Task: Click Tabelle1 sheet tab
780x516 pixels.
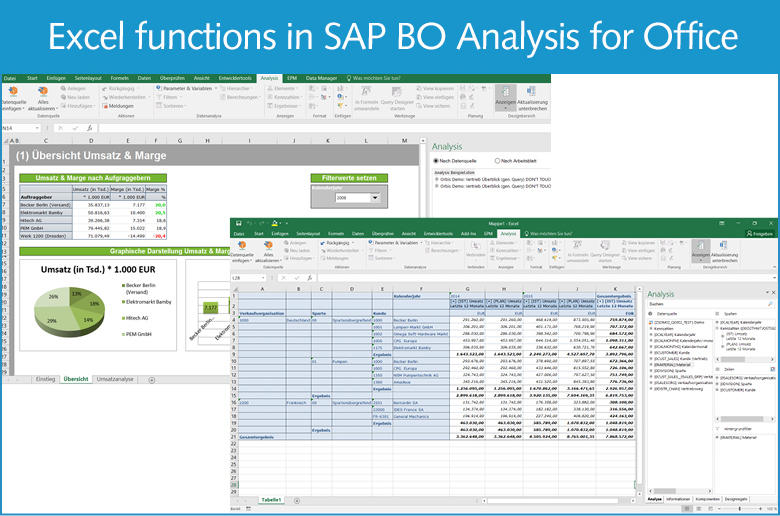Action: coord(271,500)
